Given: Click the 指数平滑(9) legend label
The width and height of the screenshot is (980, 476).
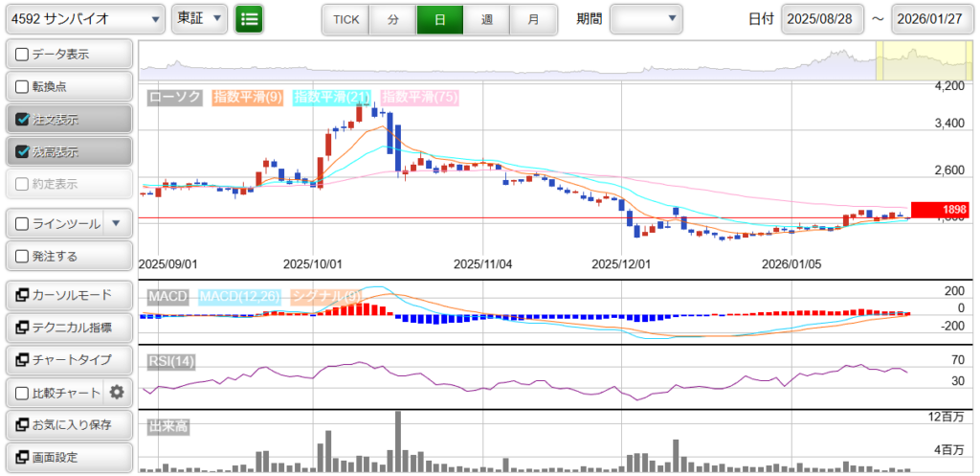Looking at the screenshot, I should (247, 97).
